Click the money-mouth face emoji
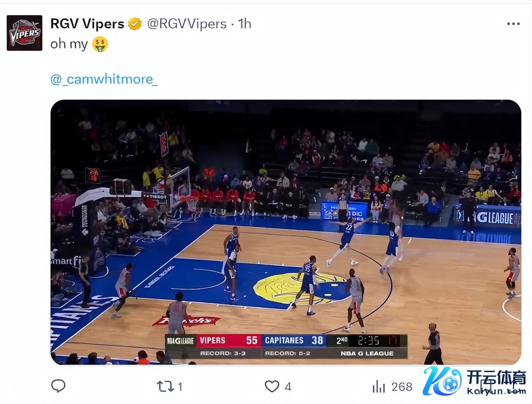Viewport: 532px width, 404px height. coord(100,45)
